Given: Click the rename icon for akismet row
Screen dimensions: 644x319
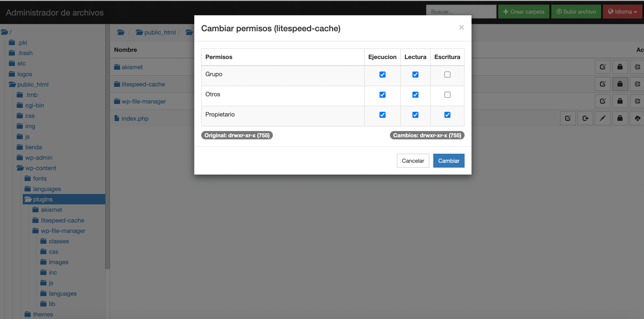Looking at the screenshot, I should click(x=602, y=67).
